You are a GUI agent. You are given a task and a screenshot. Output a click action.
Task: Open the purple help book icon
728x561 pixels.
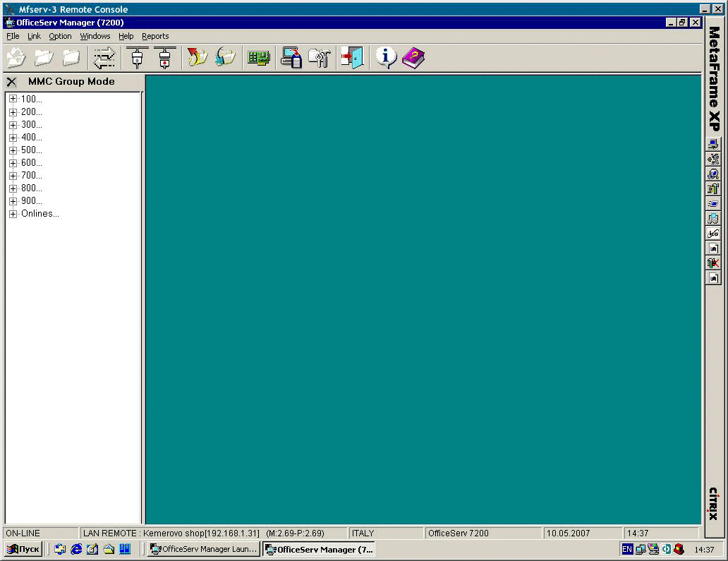coord(413,58)
